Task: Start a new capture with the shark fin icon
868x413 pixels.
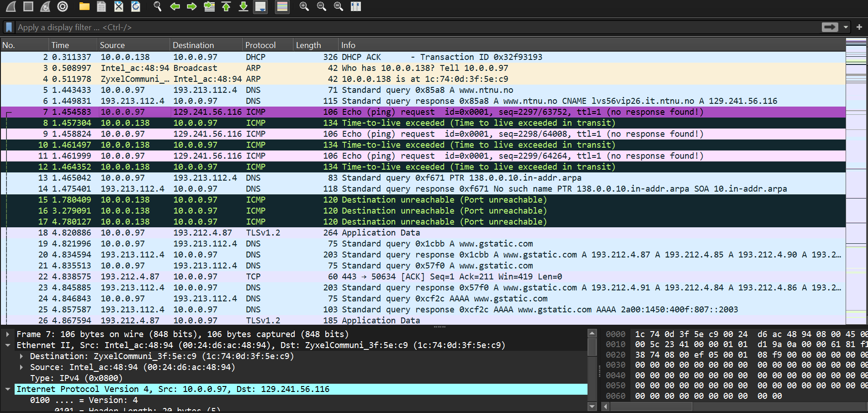Action: click(9, 6)
